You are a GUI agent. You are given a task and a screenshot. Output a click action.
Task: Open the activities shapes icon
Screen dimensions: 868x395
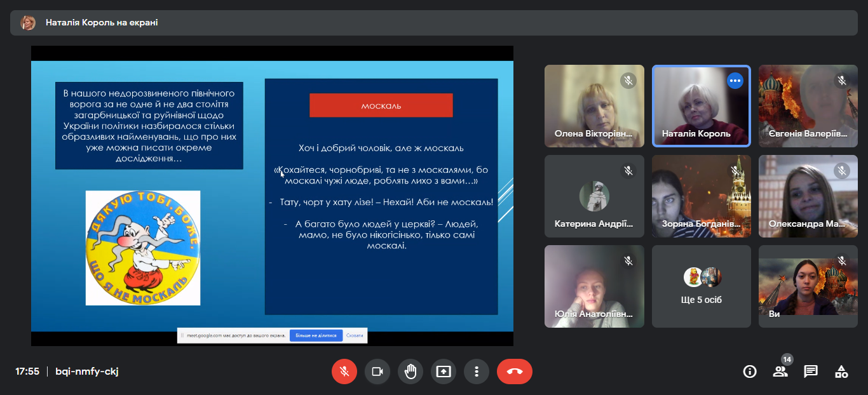coord(841,372)
